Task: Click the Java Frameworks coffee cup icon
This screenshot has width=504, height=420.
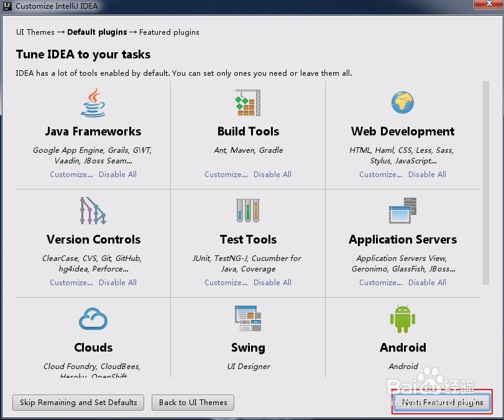Action: point(93,103)
